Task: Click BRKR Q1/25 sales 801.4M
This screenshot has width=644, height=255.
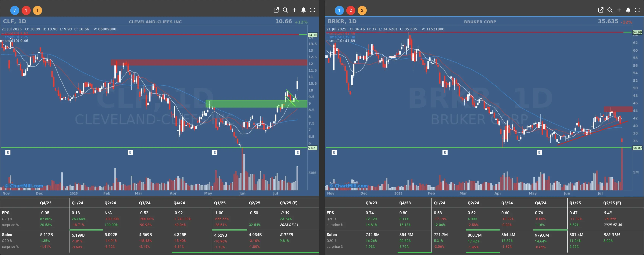Action: (x=576, y=235)
